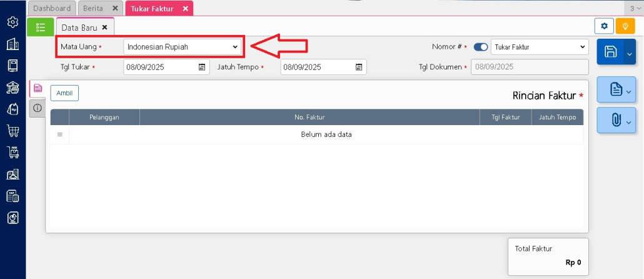Viewport: 644px width, 279px height.
Task: Click the Ambil button
Action: pos(64,93)
